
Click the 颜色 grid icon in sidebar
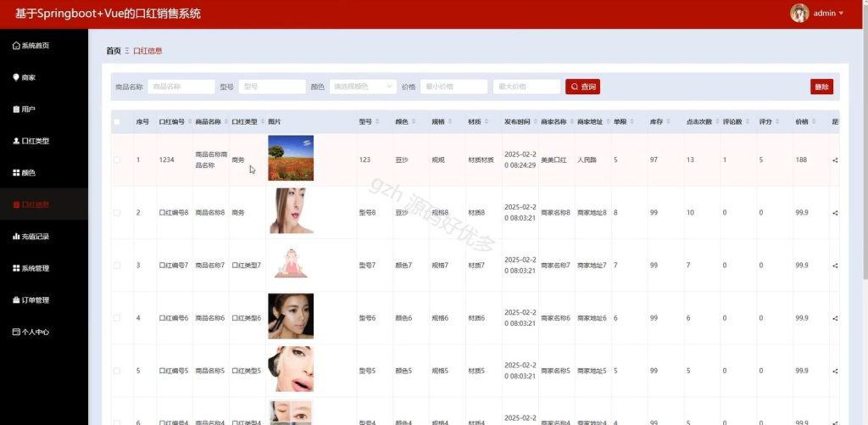[16, 173]
